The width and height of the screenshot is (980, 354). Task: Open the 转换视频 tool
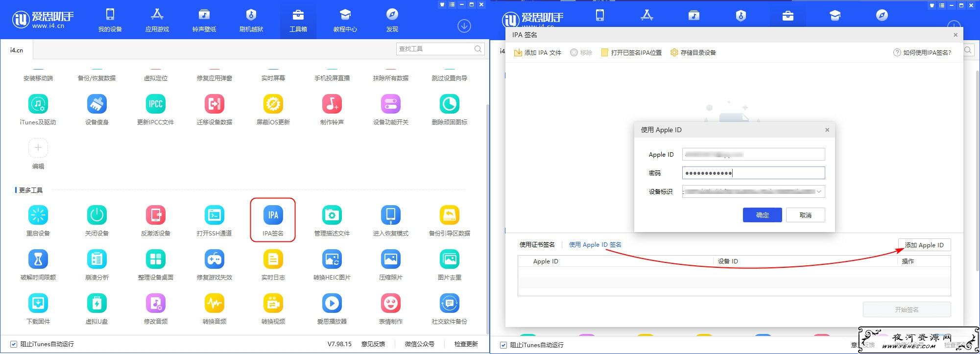click(x=273, y=303)
